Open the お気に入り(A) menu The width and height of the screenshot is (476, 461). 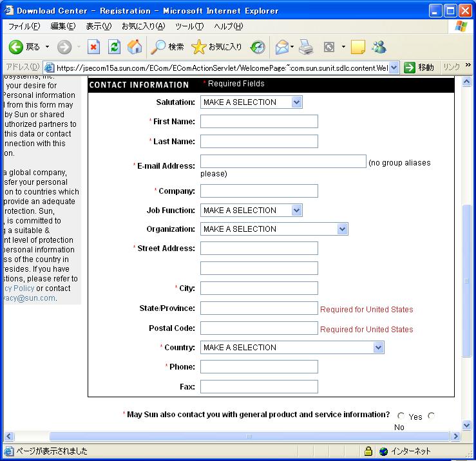coord(143,26)
